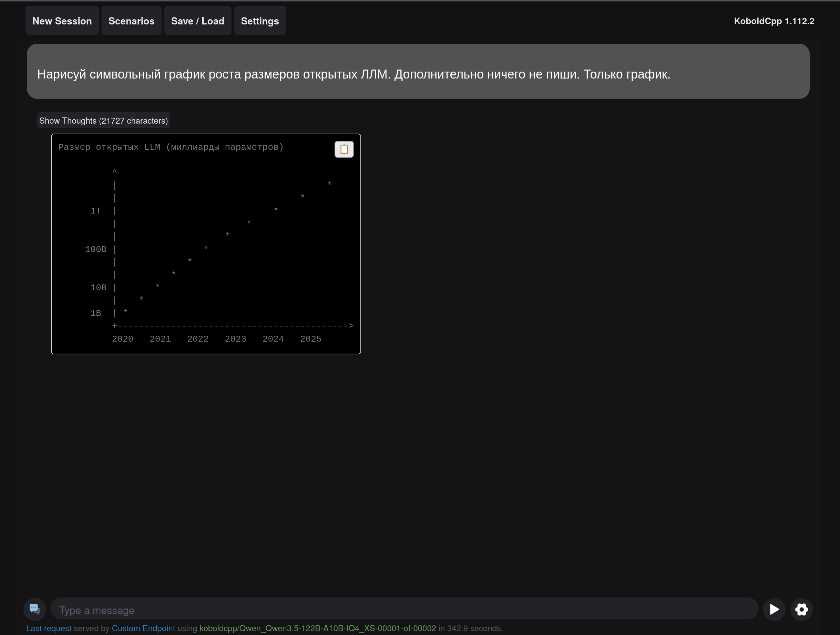Start a New Session
The image size is (840, 635).
tap(62, 21)
